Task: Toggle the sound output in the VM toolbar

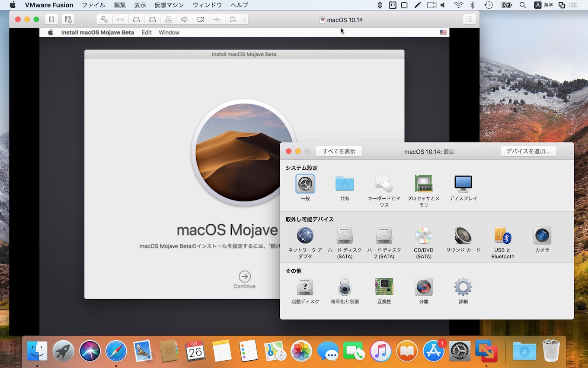Action: tap(184, 19)
